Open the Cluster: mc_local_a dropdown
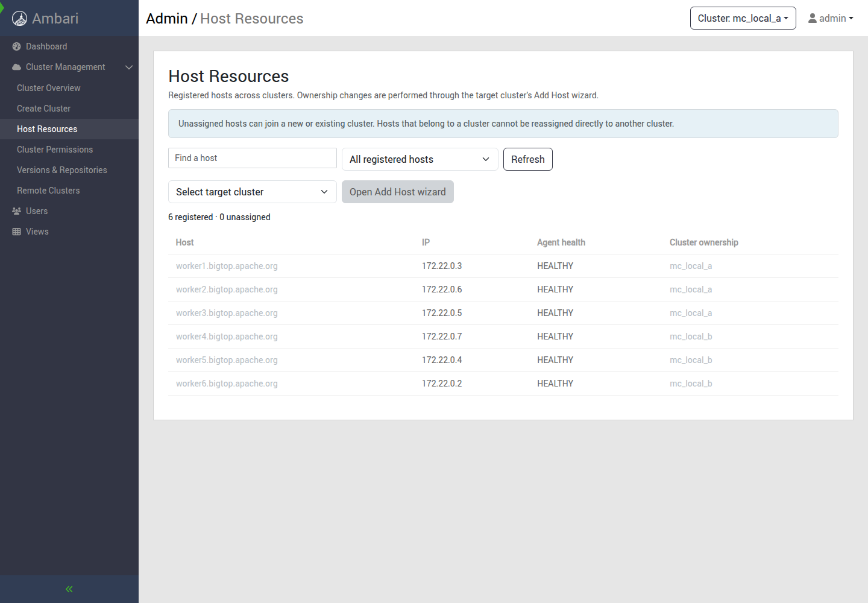 click(x=743, y=18)
